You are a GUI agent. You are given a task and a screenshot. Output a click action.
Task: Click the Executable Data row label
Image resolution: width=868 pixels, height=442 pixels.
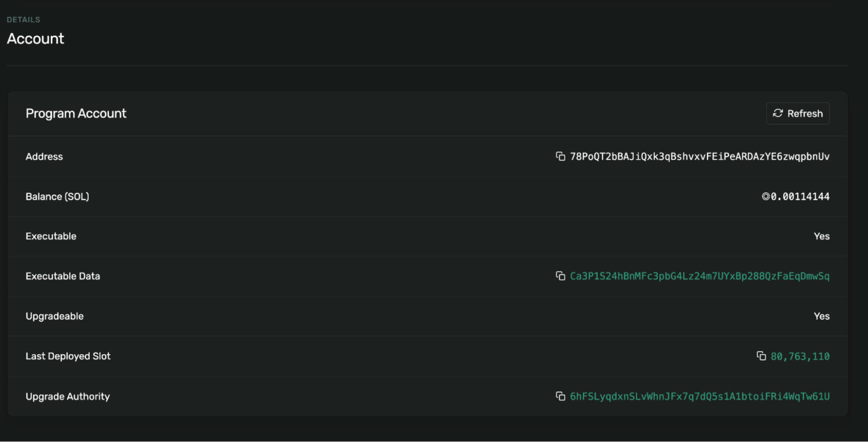(x=63, y=276)
